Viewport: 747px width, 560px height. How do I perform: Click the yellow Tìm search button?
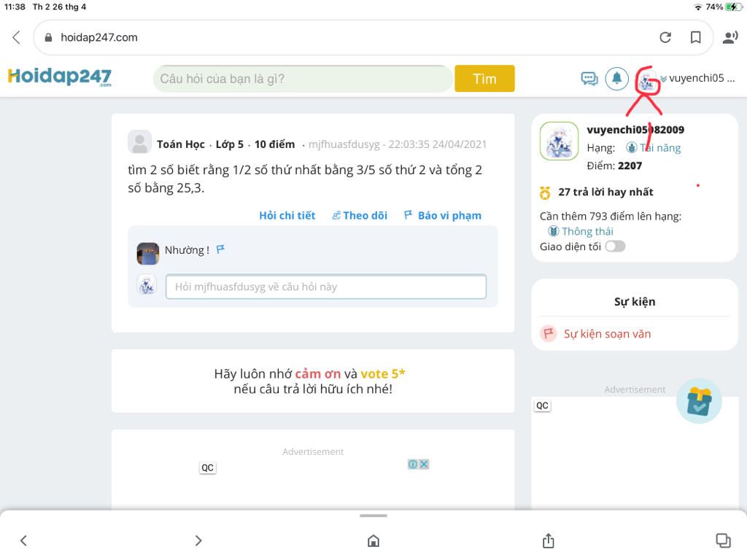pos(484,79)
